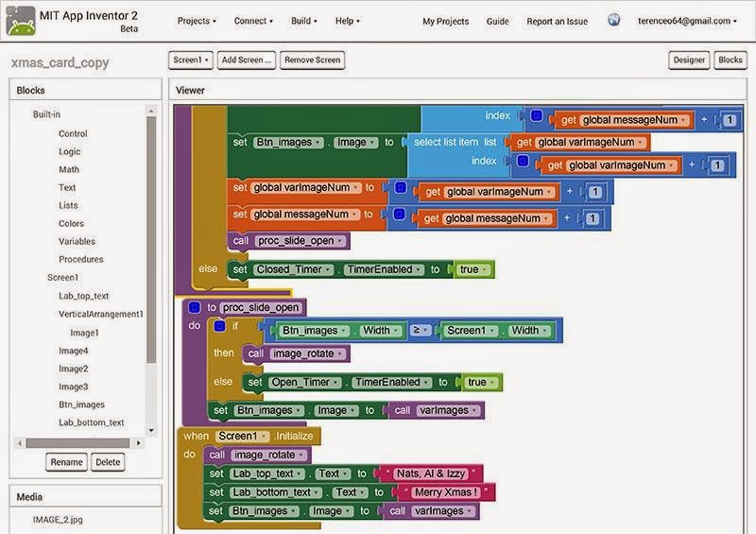
Task: Open the Projects menu
Action: 197,21
